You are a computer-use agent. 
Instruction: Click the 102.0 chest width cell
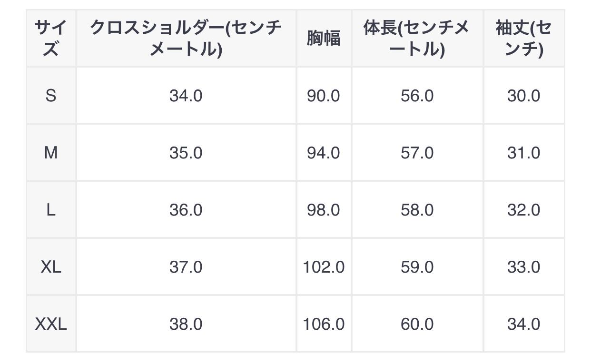click(324, 267)
